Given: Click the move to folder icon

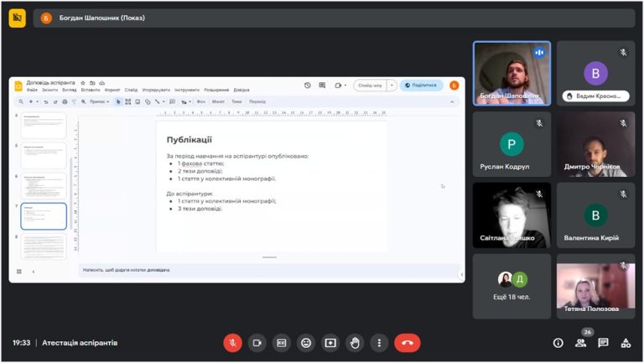Looking at the screenshot, I should click(x=92, y=83).
